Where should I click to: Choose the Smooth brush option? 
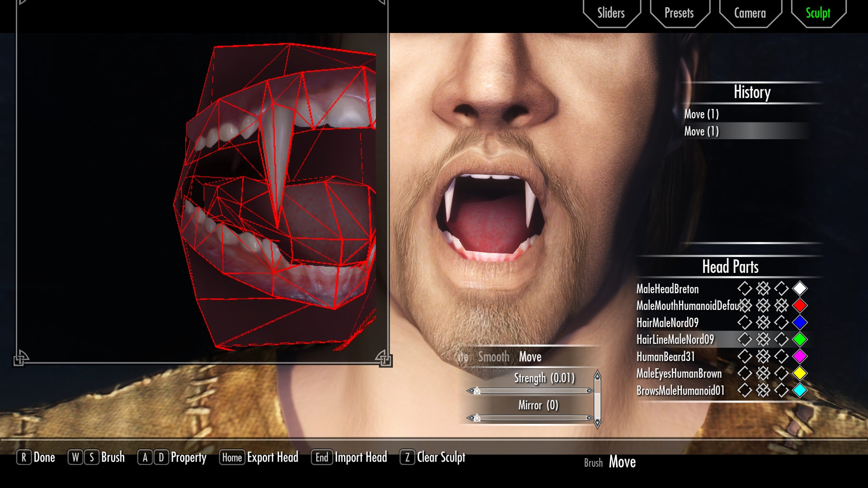494,357
